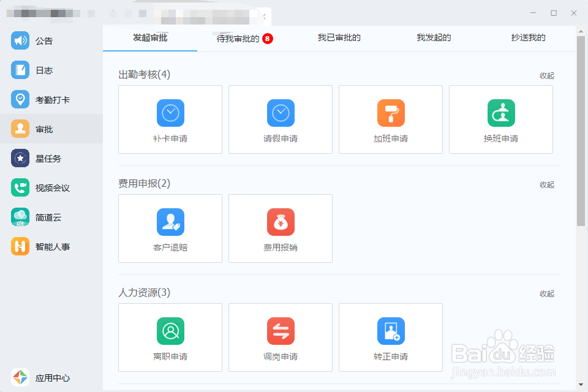The image size is (588, 392).
Task: Open the 费用报销 expense reimbursement form
Action: 280,228
